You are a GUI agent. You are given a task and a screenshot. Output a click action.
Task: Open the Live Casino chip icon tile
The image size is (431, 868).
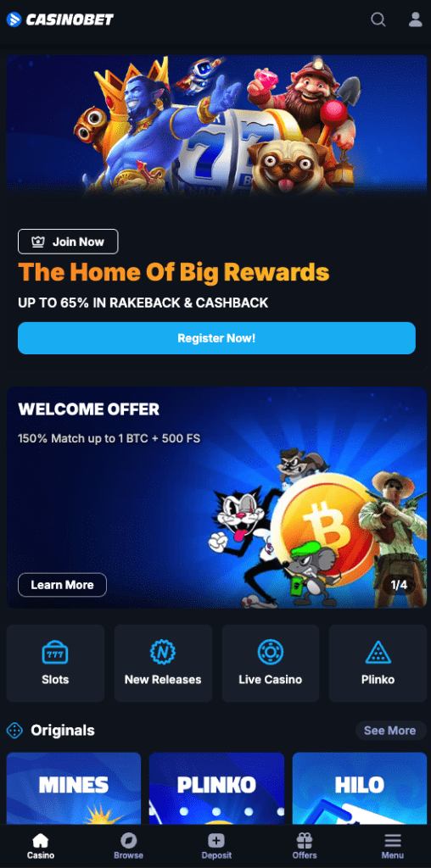click(x=271, y=663)
